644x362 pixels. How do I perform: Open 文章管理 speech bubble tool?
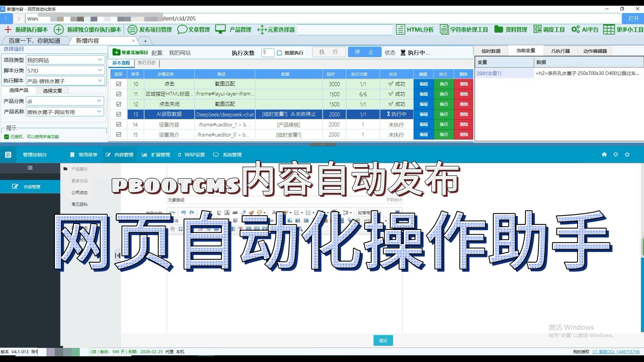pyautogui.click(x=194, y=29)
